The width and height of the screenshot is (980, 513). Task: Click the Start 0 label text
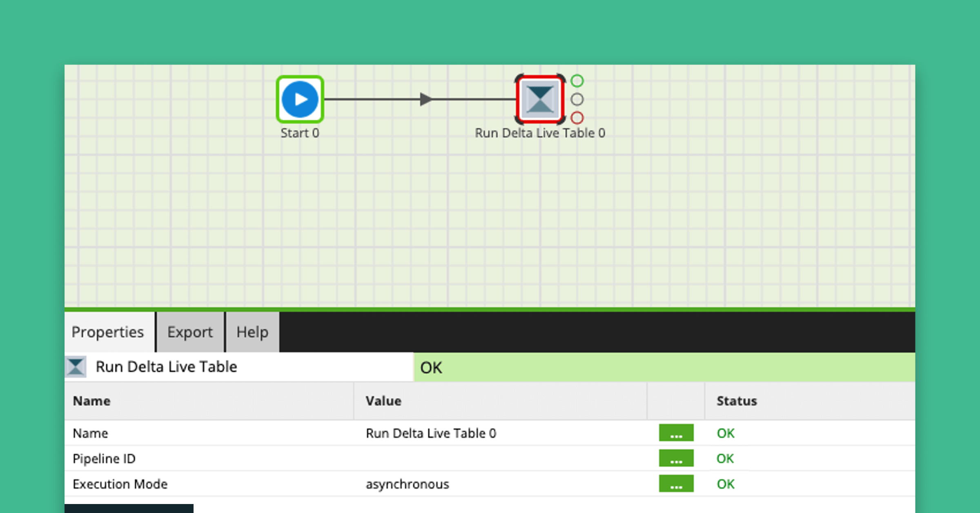click(x=300, y=133)
